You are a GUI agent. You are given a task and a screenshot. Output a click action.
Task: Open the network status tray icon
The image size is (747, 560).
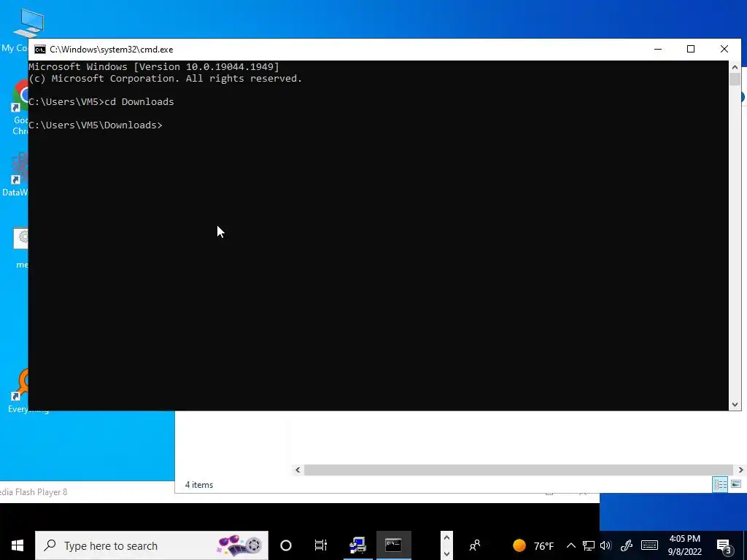coord(589,545)
